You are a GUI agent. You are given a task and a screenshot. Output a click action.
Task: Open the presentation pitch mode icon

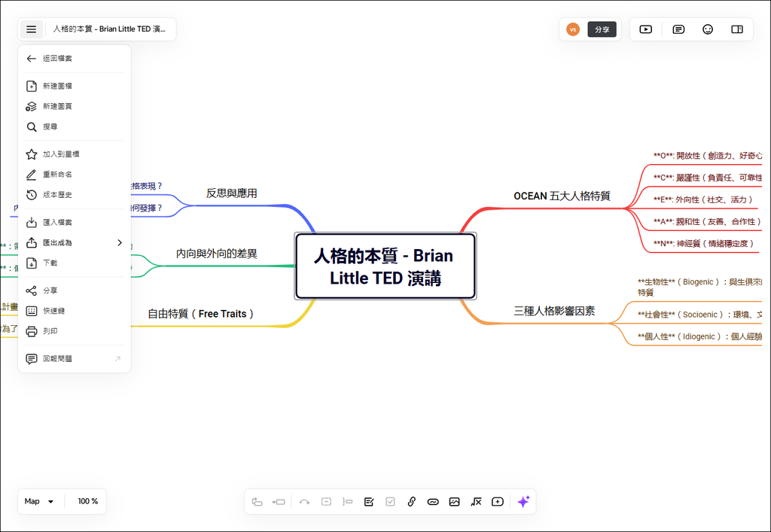(645, 29)
